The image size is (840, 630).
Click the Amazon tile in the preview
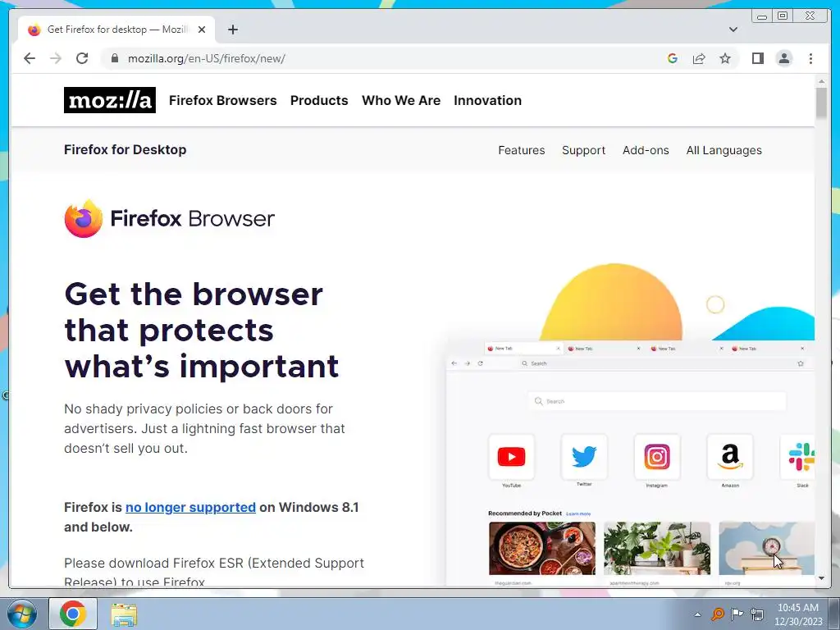click(x=729, y=457)
